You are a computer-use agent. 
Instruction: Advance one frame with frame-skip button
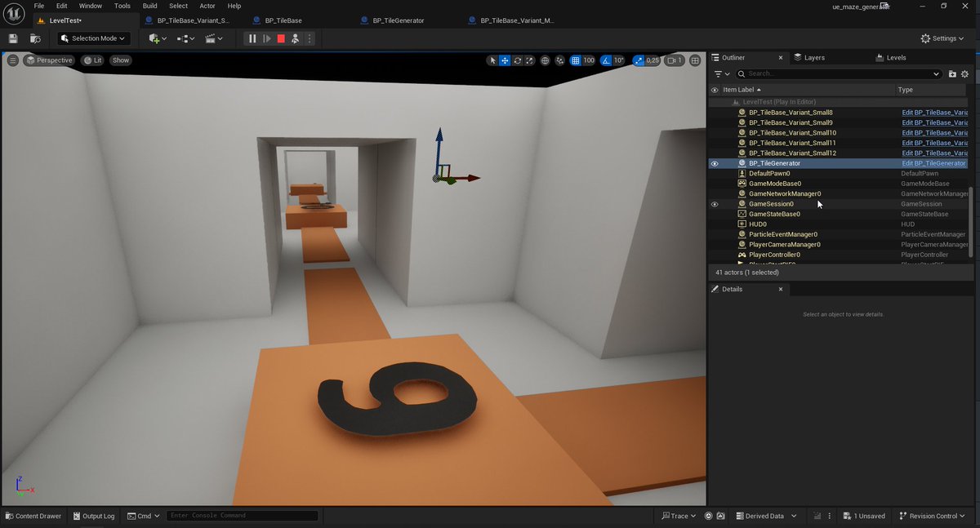[x=266, y=38]
